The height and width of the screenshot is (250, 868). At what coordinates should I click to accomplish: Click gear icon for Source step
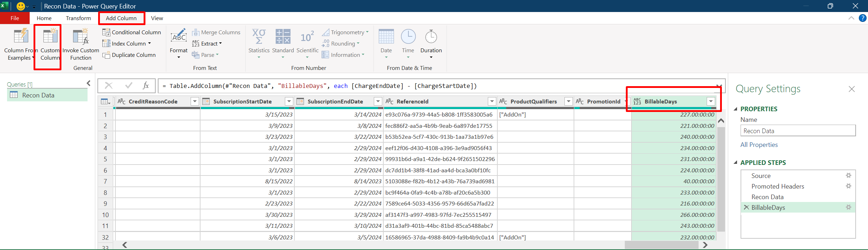click(x=849, y=175)
